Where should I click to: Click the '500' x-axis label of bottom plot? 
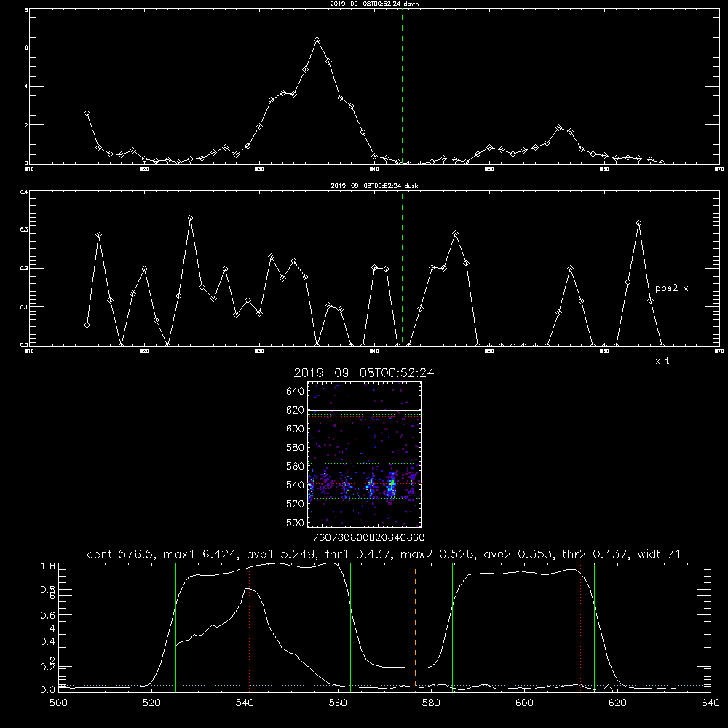tap(58, 703)
